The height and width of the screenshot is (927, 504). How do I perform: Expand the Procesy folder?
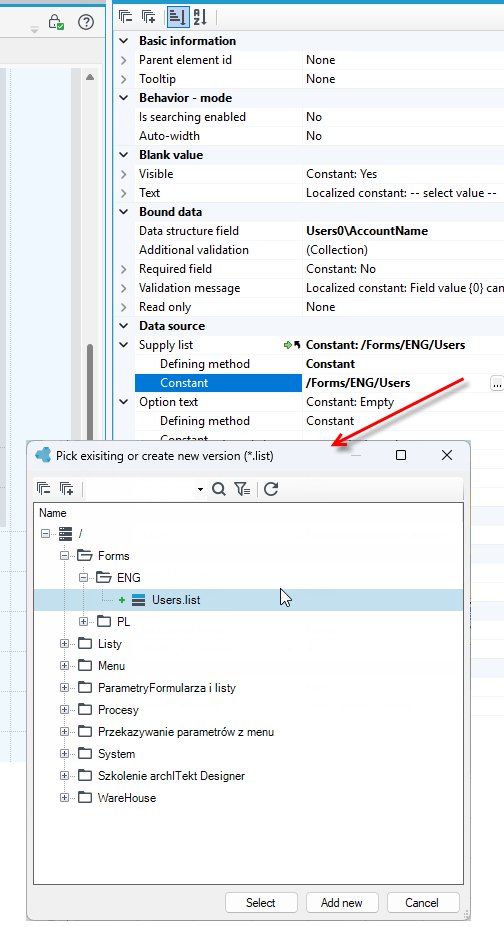(x=64, y=709)
